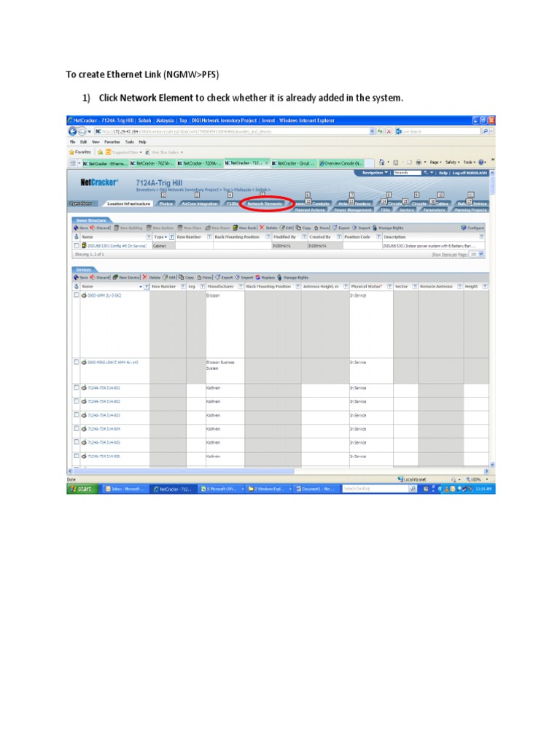Open Inbox - Microsoft taskbar item
This screenshot has width=560, height=747.
pyautogui.click(x=125, y=489)
